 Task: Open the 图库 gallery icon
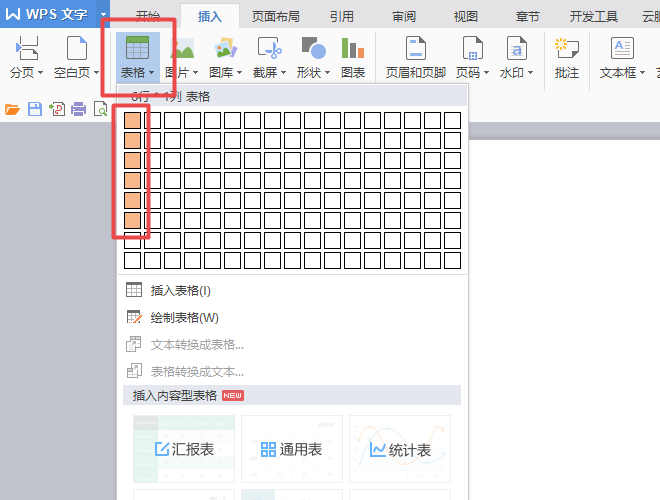click(x=226, y=48)
